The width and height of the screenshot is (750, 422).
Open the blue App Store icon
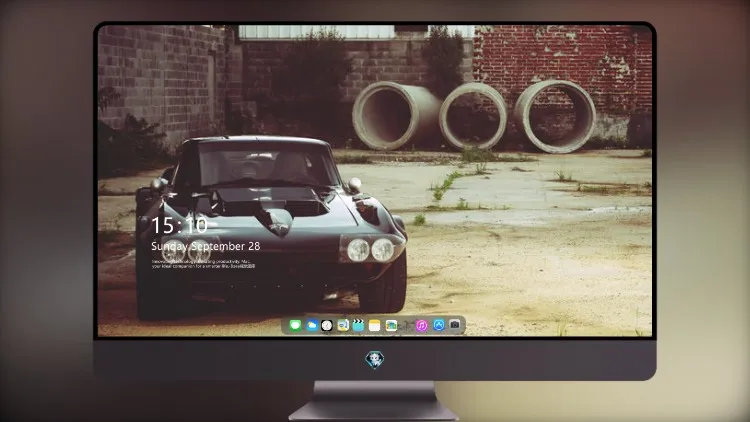[439, 325]
